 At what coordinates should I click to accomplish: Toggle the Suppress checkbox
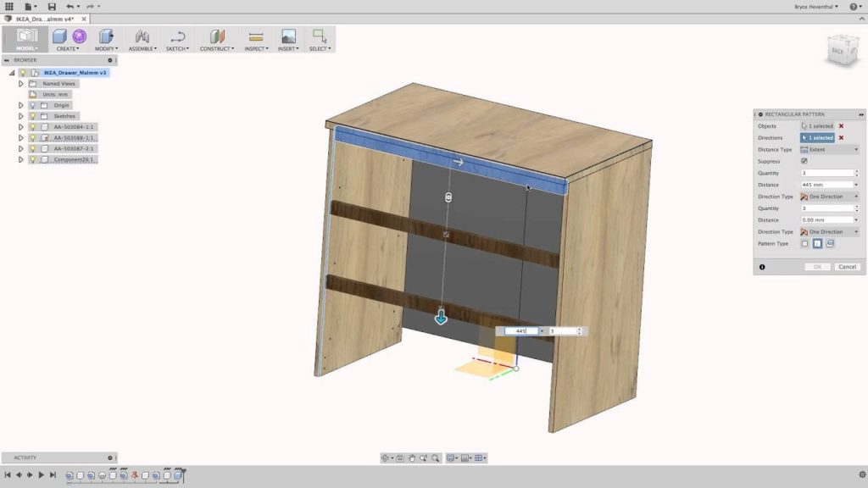[804, 161]
